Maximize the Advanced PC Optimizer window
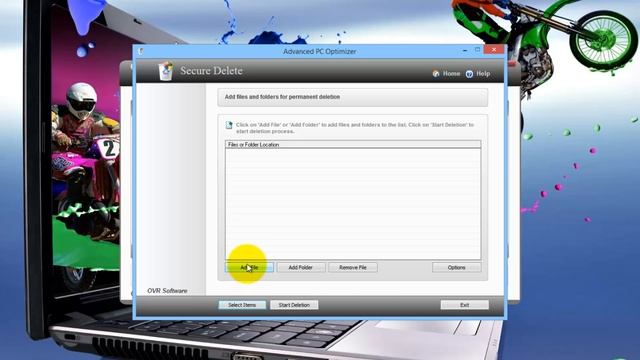This screenshot has height=360, width=640. (477, 50)
